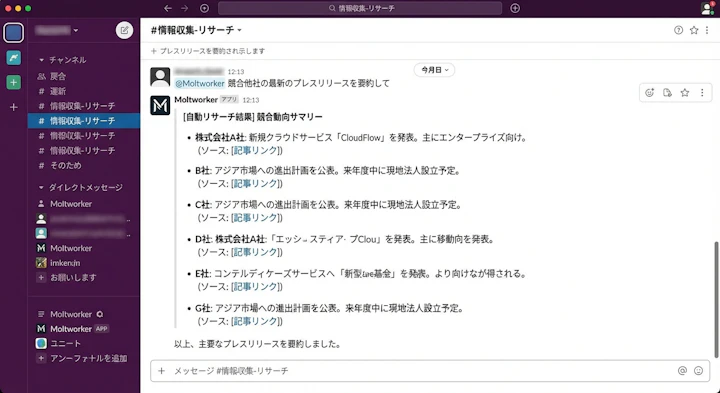This screenshot has height=393, width=720.
Task: Click the プレスリリースを要約され示します bookmark bar item
Action: [208, 51]
